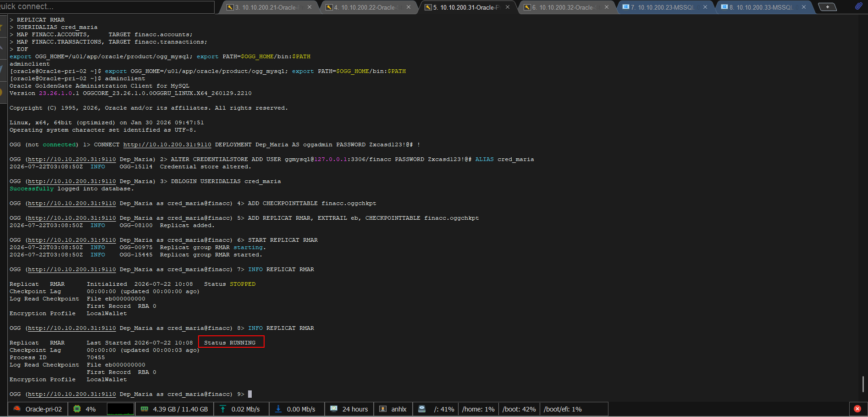Image resolution: width=868 pixels, height=417 pixels.
Task: Click the CPU chip usage icon
Action: point(77,409)
